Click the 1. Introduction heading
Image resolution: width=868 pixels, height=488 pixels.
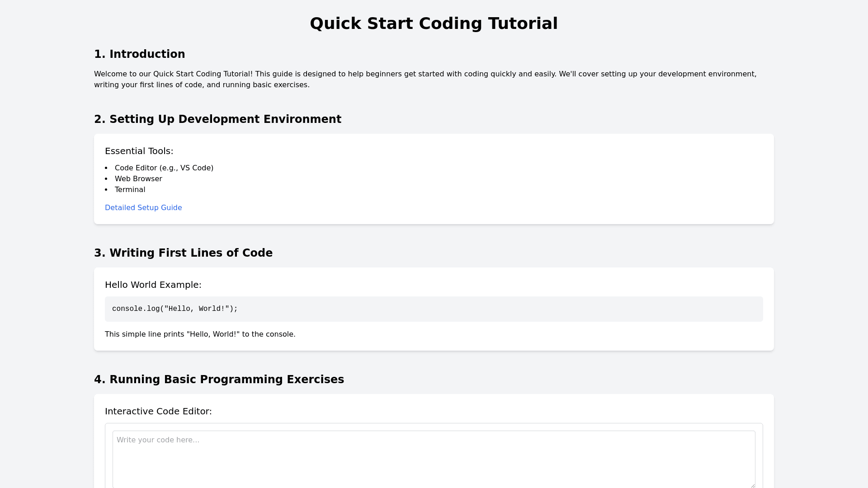[139, 54]
